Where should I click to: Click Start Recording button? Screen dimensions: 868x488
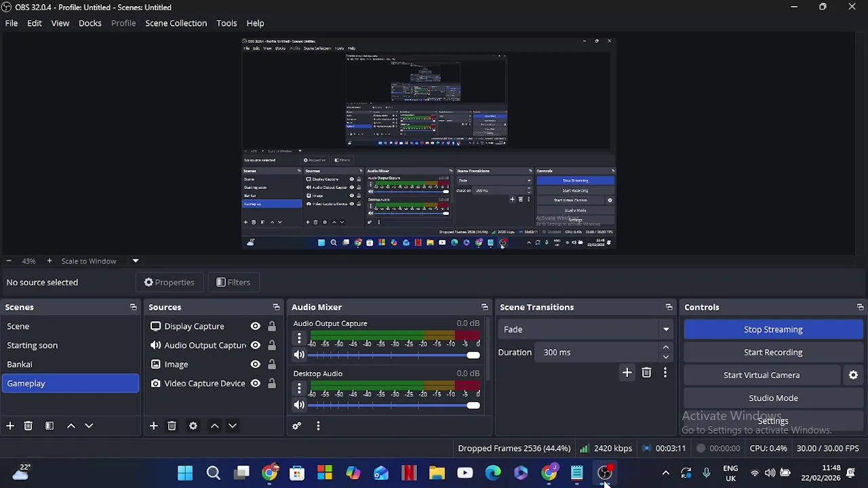773,352
